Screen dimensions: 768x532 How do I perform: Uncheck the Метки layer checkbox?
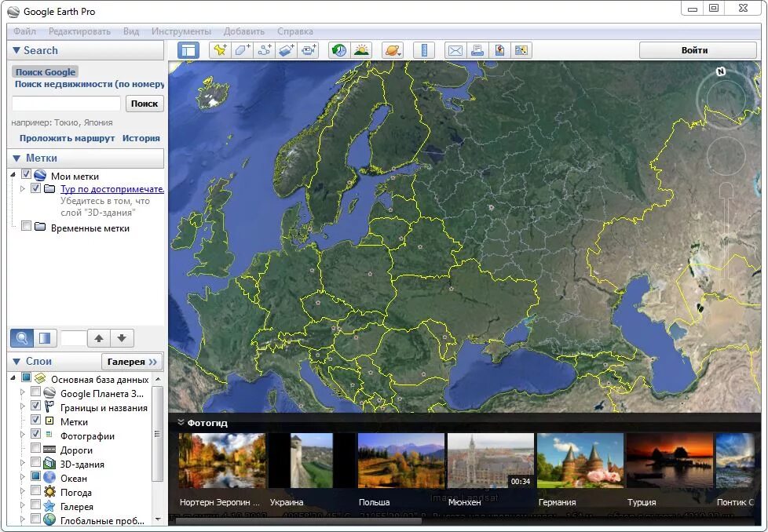point(35,420)
